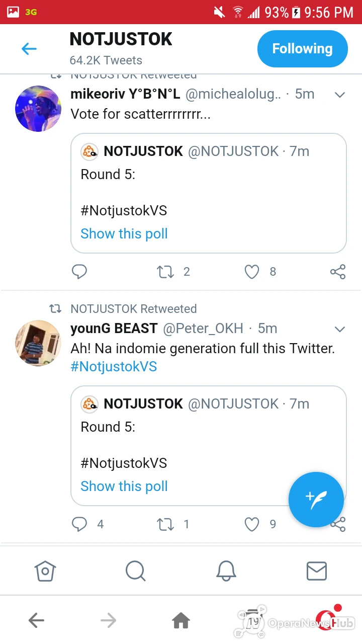
Task: Open Direct Messages envelope tab
Action: [x=317, y=571]
